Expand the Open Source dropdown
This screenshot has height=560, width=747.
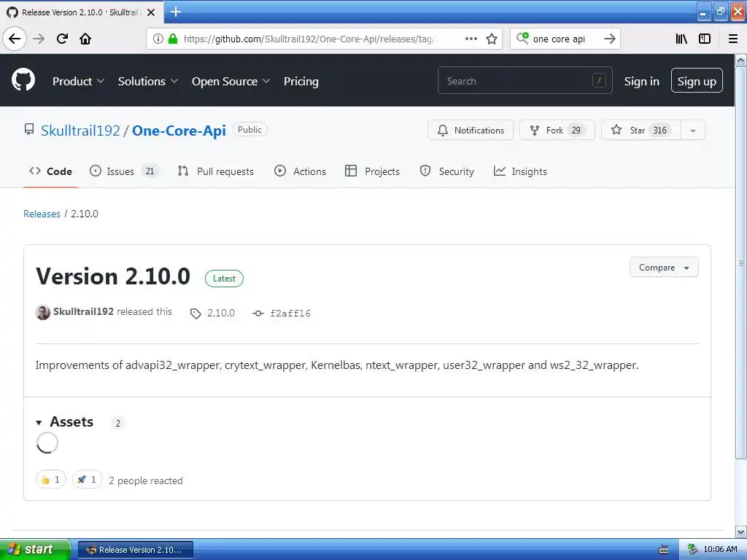tap(231, 82)
